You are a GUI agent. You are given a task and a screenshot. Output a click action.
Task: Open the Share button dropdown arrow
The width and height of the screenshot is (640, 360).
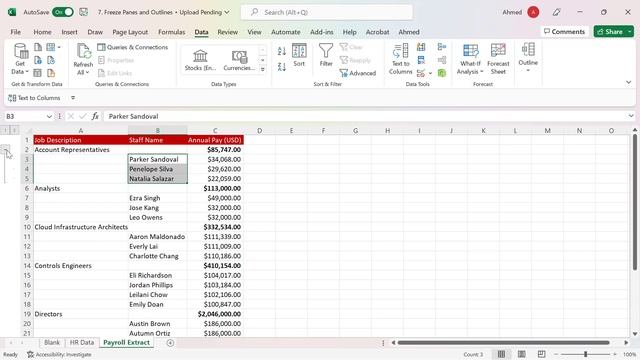[630, 31]
